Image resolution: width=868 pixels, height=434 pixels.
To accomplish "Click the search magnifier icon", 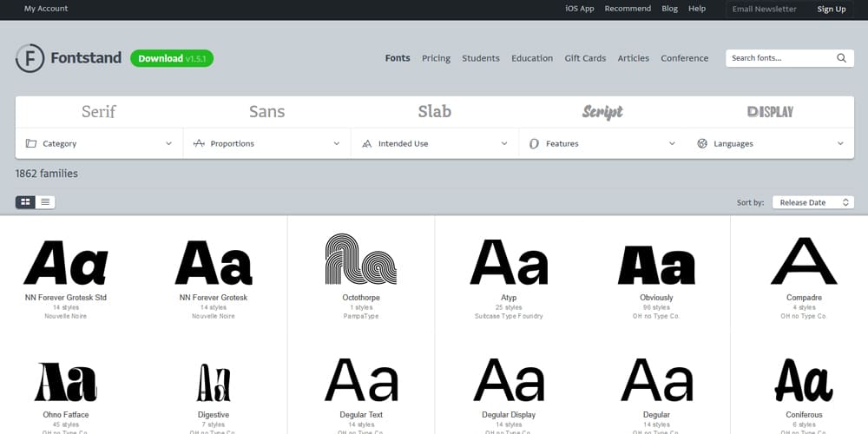I will tap(841, 58).
